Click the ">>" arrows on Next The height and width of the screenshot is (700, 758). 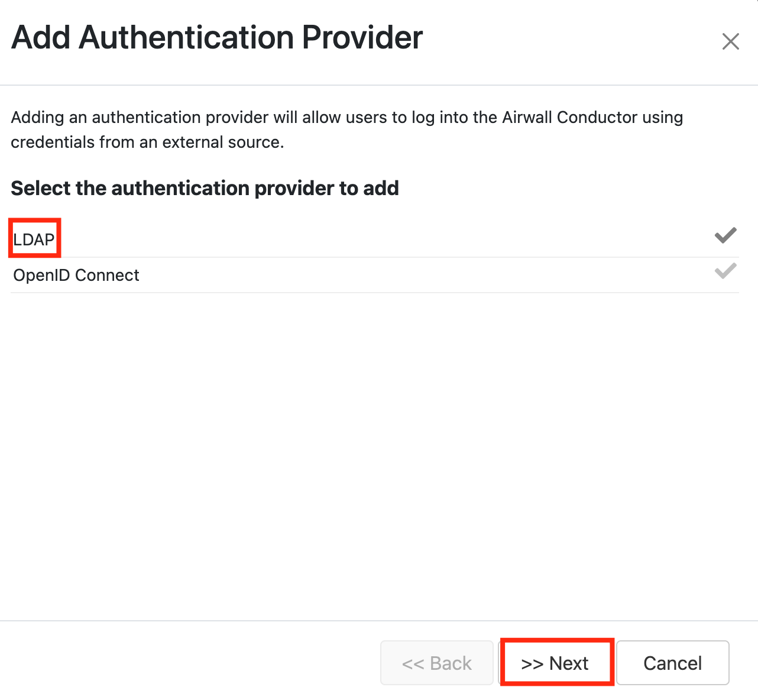532,664
